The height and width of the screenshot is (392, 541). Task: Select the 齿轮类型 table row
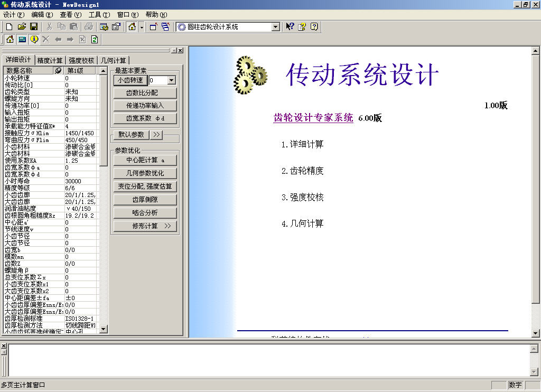pyautogui.click(x=51, y=92)
